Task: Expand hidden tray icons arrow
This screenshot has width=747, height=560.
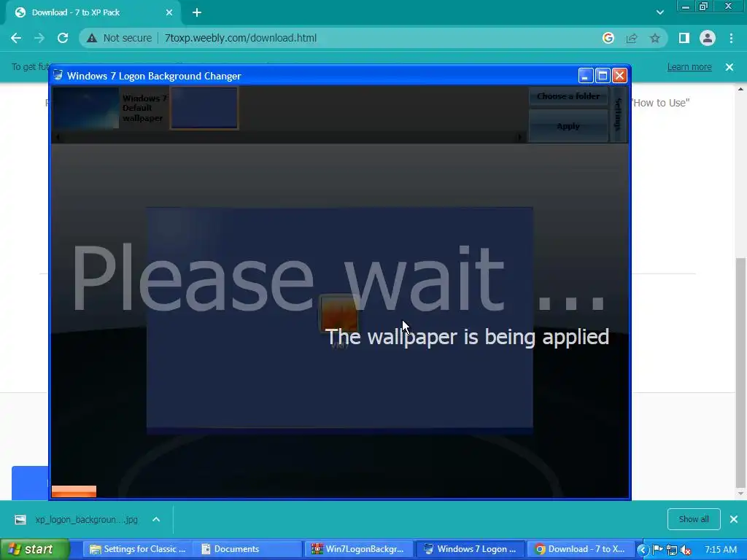Action: pyautogui.click(x=642, y=550)
